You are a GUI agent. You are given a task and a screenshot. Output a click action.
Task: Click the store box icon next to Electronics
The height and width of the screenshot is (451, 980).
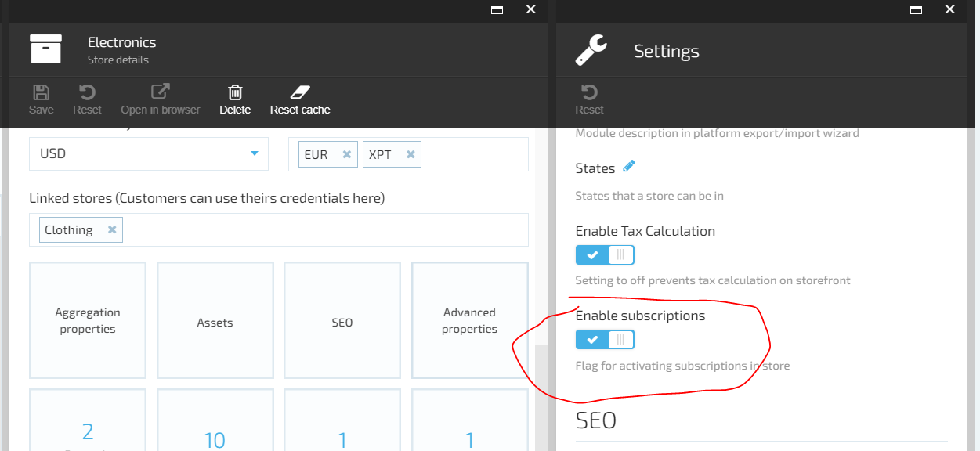click(46, 49)
